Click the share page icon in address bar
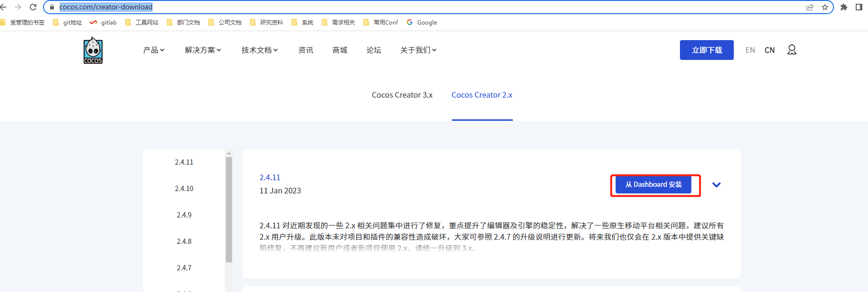 (x=810, y=7)
